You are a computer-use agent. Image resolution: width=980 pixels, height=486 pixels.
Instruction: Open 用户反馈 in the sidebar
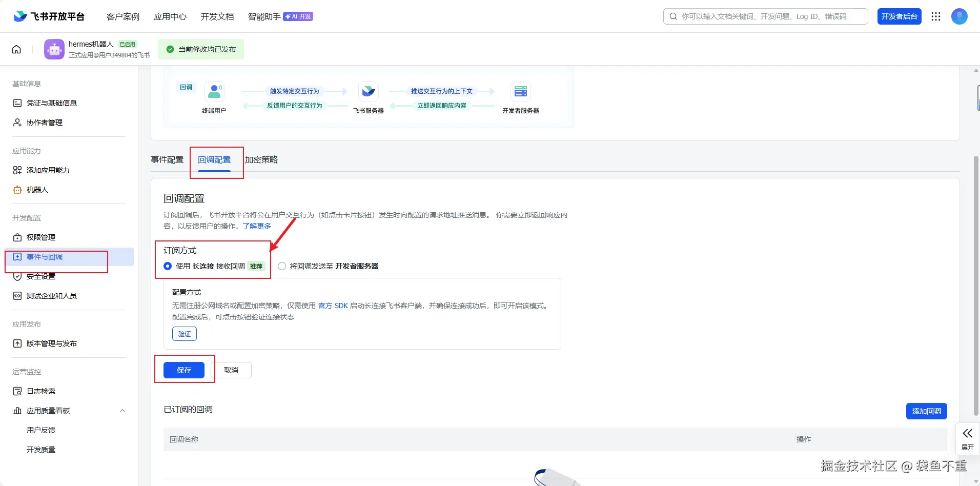tap(41, 430)
